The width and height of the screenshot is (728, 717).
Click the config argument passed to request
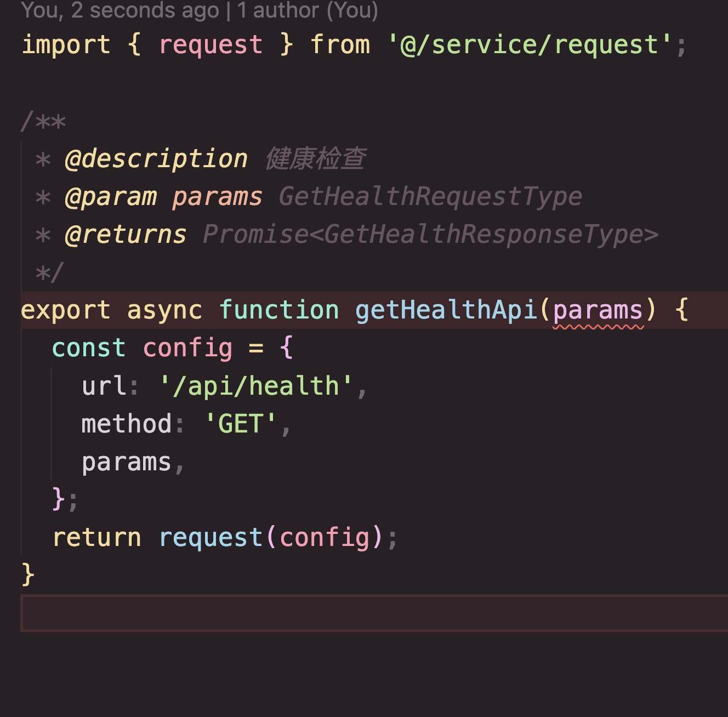point(325,538)
